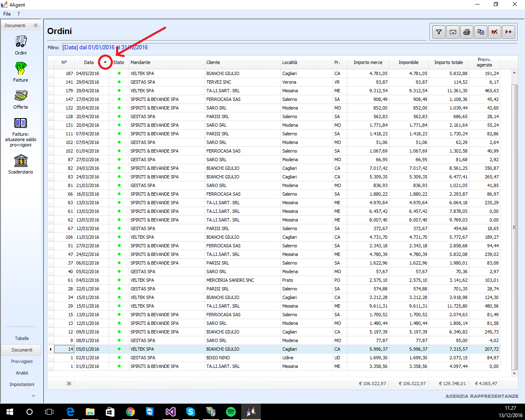Screen dimensions: 525x420
Task: Click the vertical scrollbar thumb
Action: click(x=514, y=227)
